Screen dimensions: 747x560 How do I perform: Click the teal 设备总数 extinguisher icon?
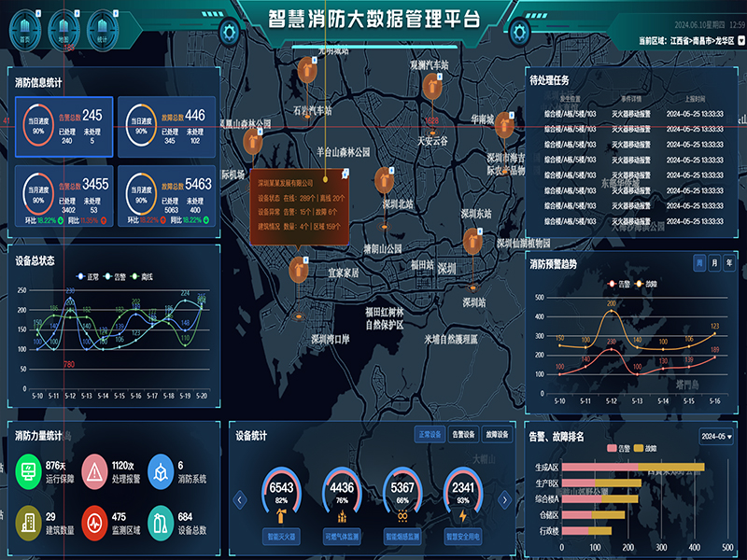[x=161, y=522]
